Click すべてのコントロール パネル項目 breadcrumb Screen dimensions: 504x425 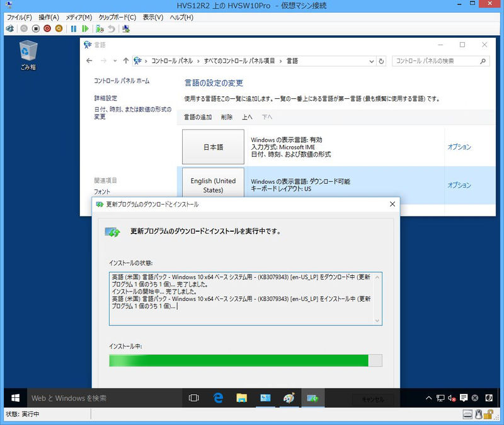point(239,61)
